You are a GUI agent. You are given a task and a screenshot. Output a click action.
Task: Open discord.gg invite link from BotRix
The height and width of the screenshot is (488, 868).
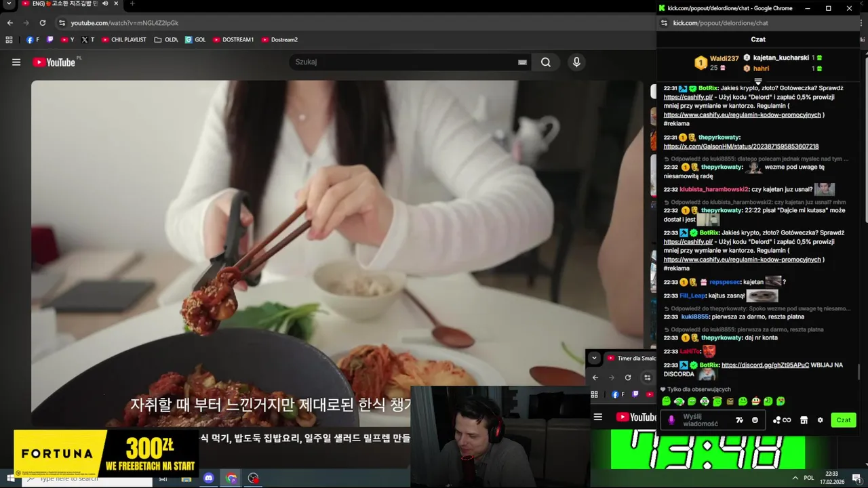pos(765,365)
